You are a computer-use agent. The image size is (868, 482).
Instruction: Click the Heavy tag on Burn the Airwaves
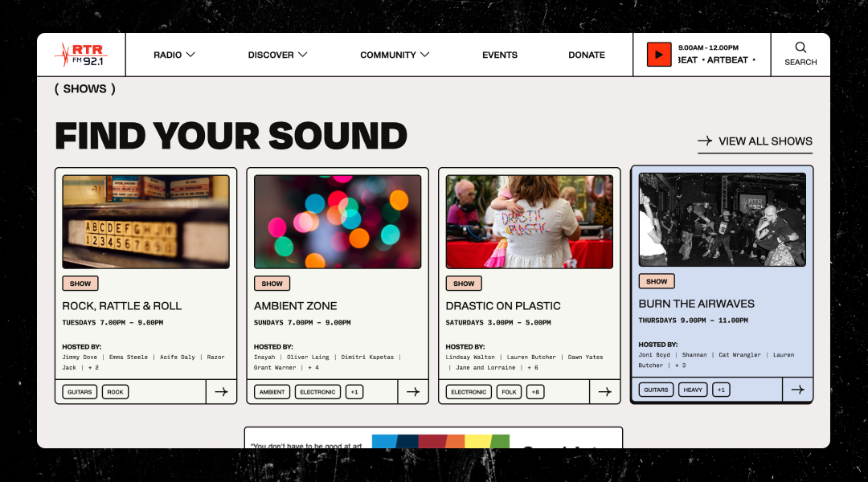pyautogui.click(x=693, y=390)
